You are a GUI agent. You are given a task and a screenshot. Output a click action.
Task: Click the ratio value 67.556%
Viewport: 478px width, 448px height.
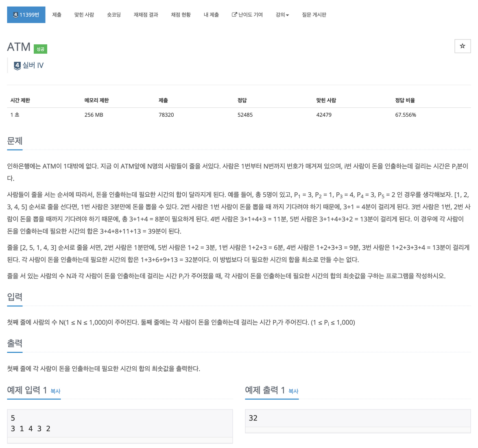pos(406,115)
